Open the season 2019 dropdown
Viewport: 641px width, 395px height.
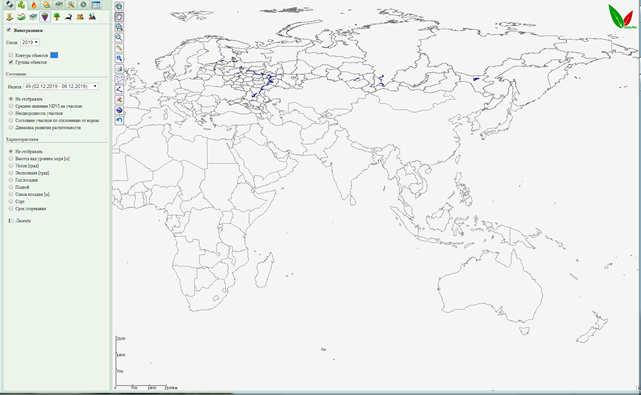(x=30, y=43)
